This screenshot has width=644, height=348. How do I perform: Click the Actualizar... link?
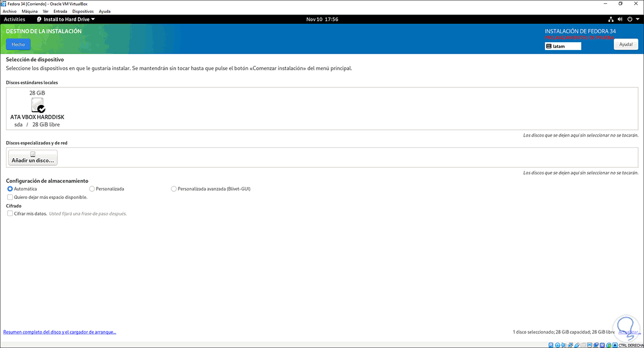pos(630,332)
